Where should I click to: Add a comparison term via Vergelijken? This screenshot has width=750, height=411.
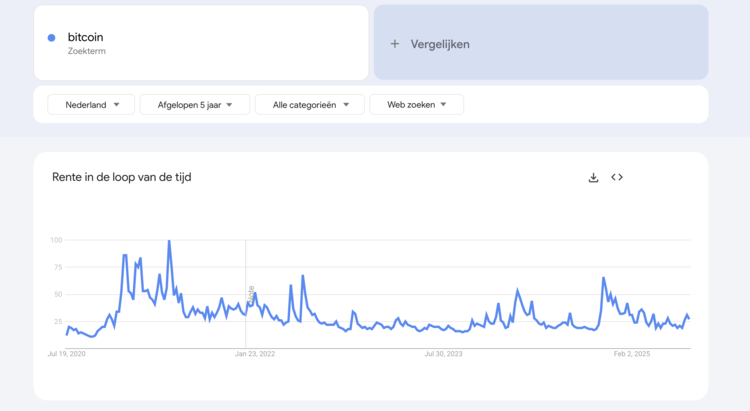pos(541,43)
